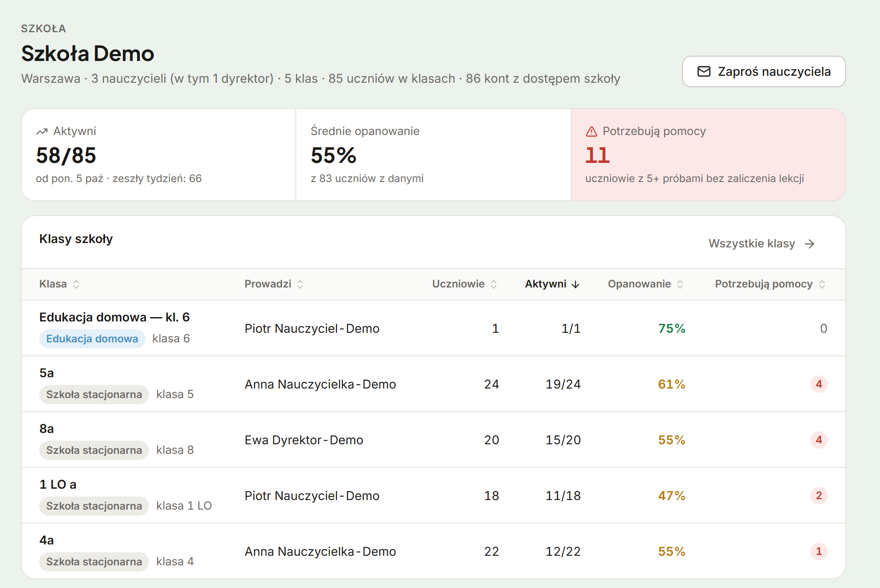Click the envelope icon on Zaproś nauczyciela

(x=704, y=71)
